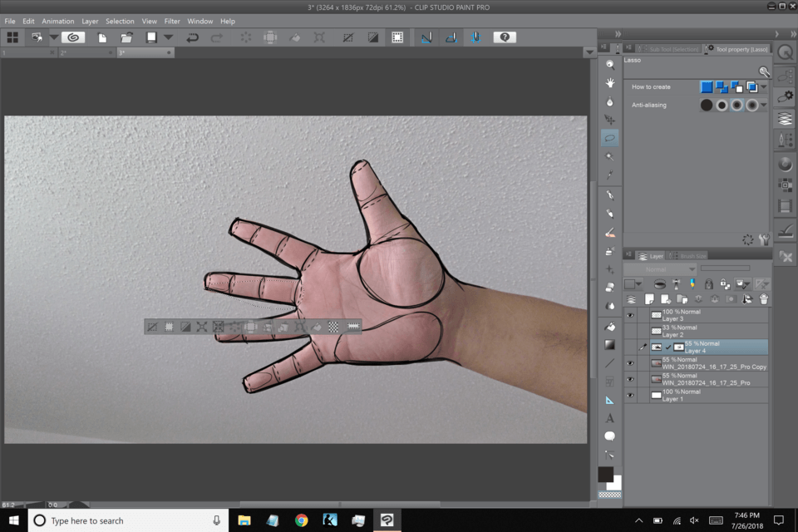
Task: Expand the Anti-aliasing options arrow
Action: point(764,106)
